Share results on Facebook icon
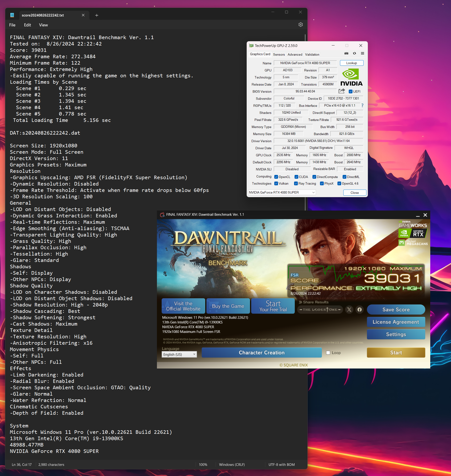The width and height of the screenshot is (451, 476). tap(359, 310)
